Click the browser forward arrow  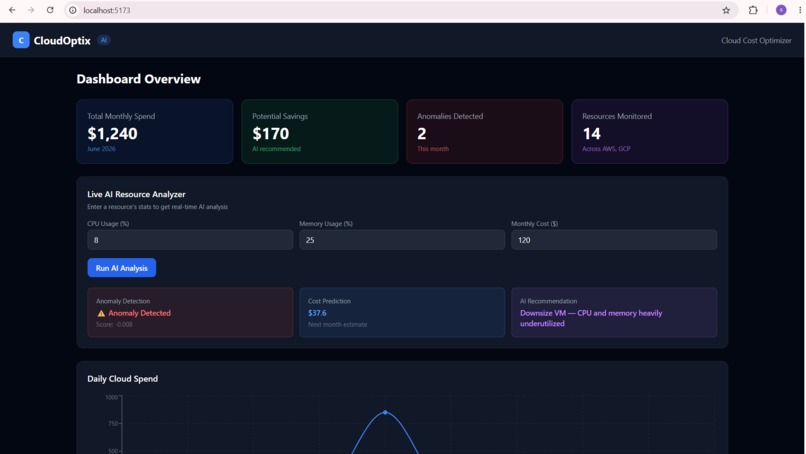pyautogui.click(x=31, y=10)
